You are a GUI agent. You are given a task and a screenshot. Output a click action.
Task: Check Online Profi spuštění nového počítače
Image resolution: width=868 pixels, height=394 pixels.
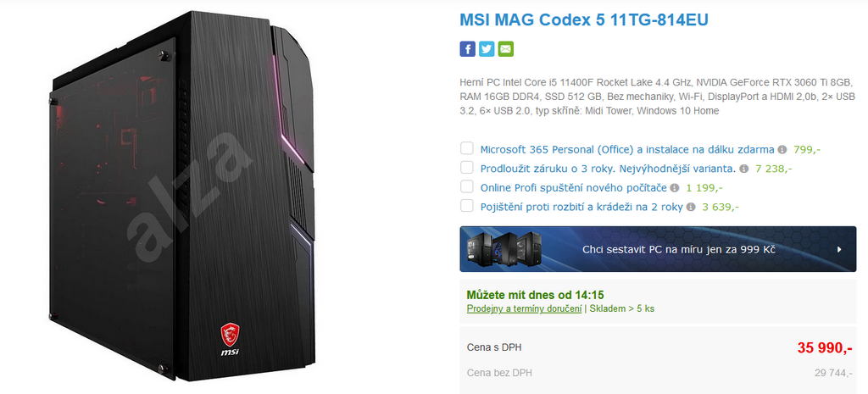pyautogui.click(x=467, y=186)
